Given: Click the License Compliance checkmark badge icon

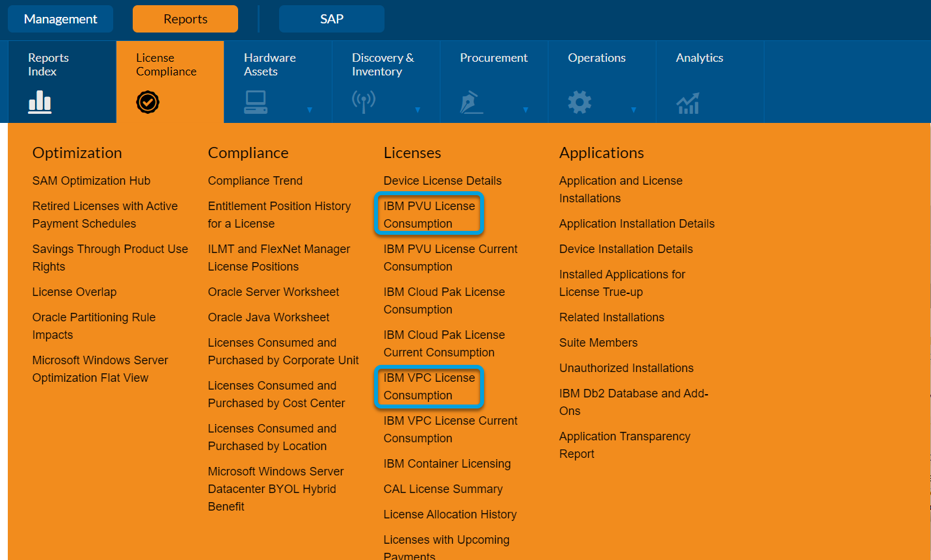Looking at the screenshot, I should tap(148, 102).
